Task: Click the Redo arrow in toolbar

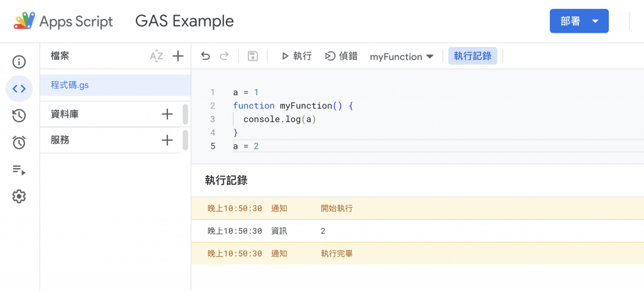Action: tap(224, 56)
